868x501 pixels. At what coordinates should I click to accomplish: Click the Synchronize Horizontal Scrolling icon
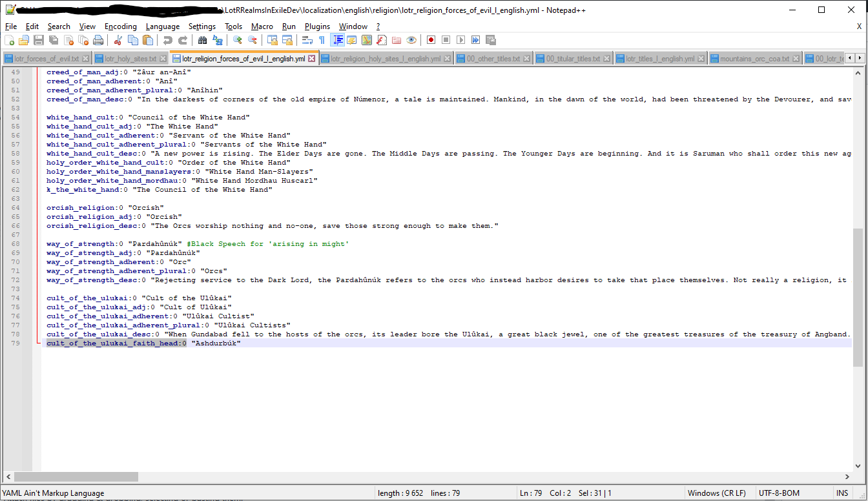tap(287, 40)
